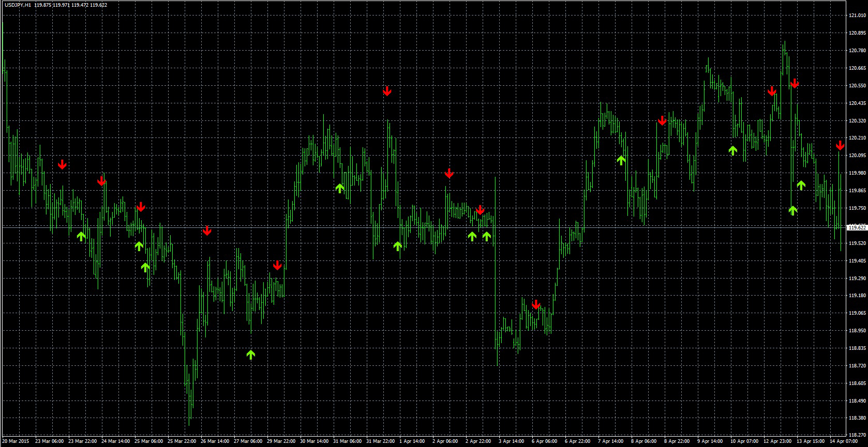Click the 120.320 price scale label
The height and width of the screenshot is (447, 868).
[857, 121]
